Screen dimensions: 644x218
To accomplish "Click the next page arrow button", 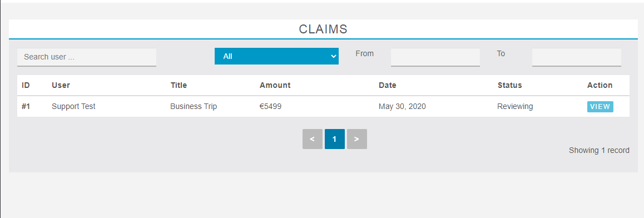I will [356, 139].
